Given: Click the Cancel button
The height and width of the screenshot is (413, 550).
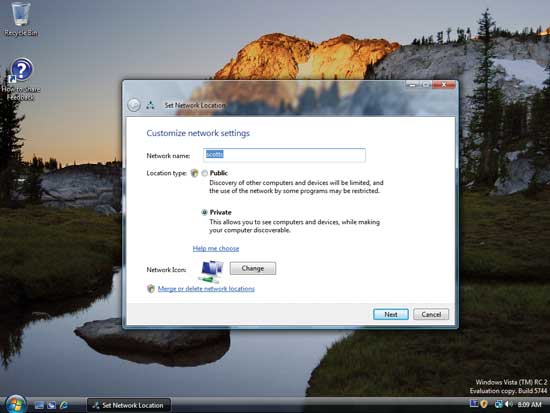Looking at the screenshot, I should pos(431,314).
